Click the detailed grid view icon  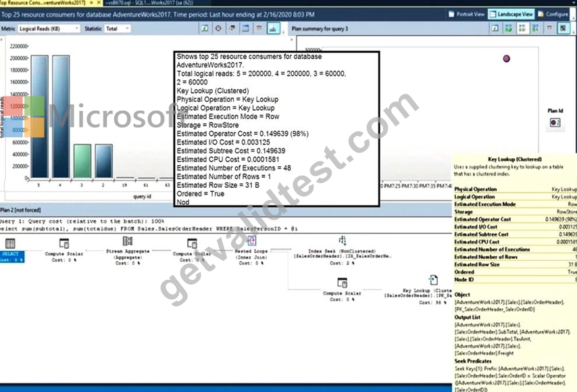pos(245,28)
